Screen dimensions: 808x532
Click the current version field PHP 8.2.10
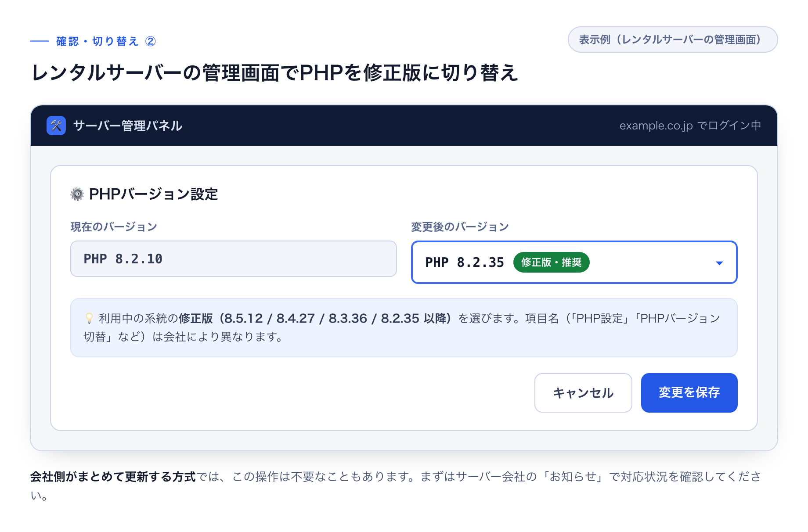(x=234, y=259)
